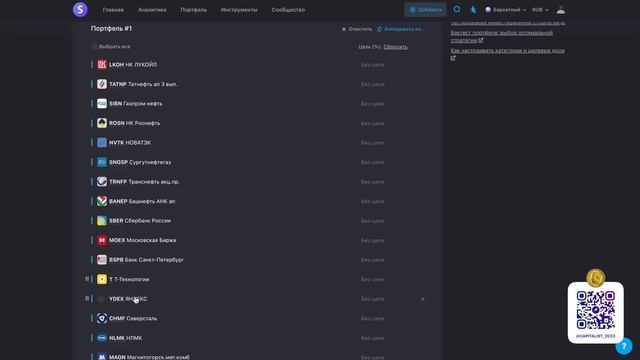Open the 'Сообщество' menu

[288, 10]
